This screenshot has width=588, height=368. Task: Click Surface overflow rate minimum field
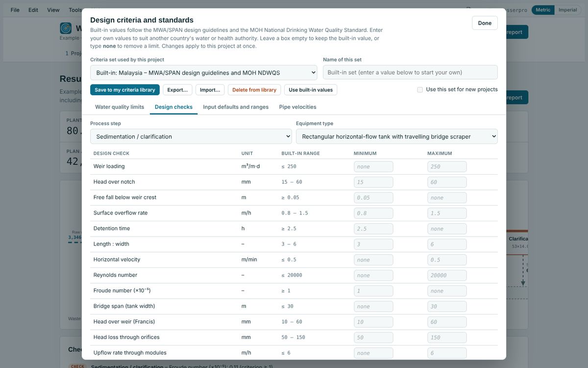point(373,213)
